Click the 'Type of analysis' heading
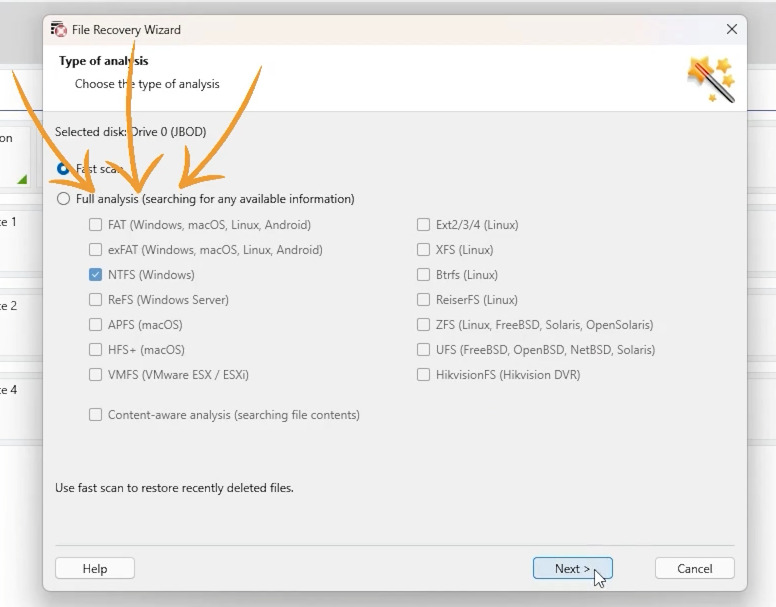776x607 pixels. pos(103,61)
